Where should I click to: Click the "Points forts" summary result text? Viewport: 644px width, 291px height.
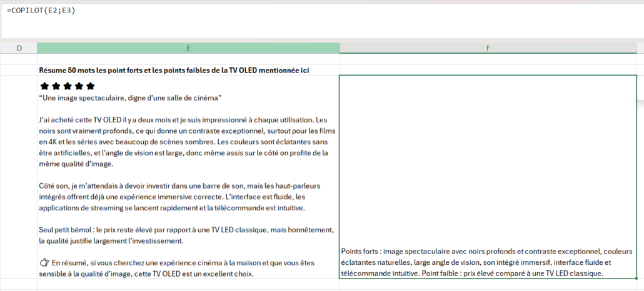coord(488,262)
